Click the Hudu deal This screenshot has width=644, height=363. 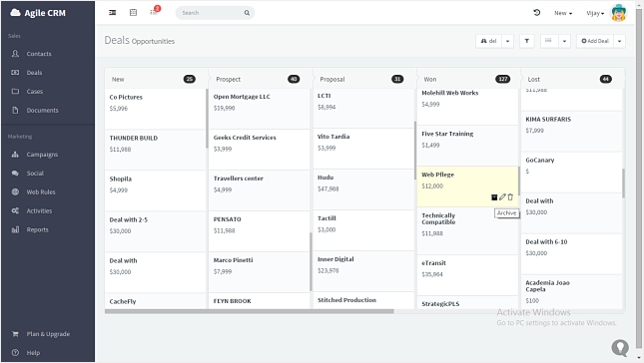tap(363, 189)
